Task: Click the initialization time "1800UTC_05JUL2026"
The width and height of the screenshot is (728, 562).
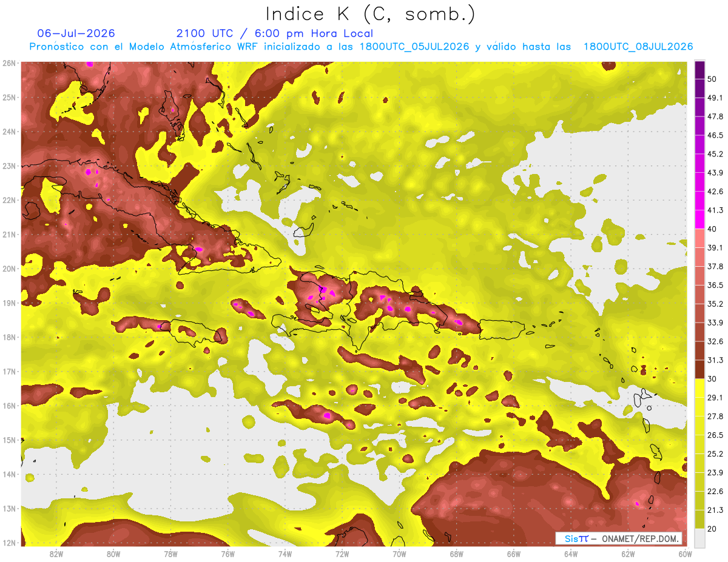Action: point(414,47)
